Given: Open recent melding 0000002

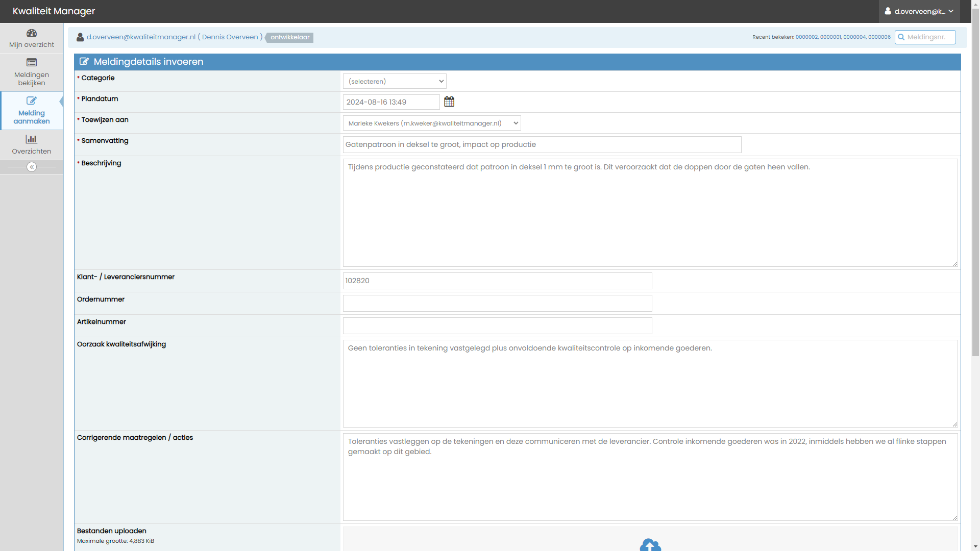Looking at the screenshot, I should (806, 37).
